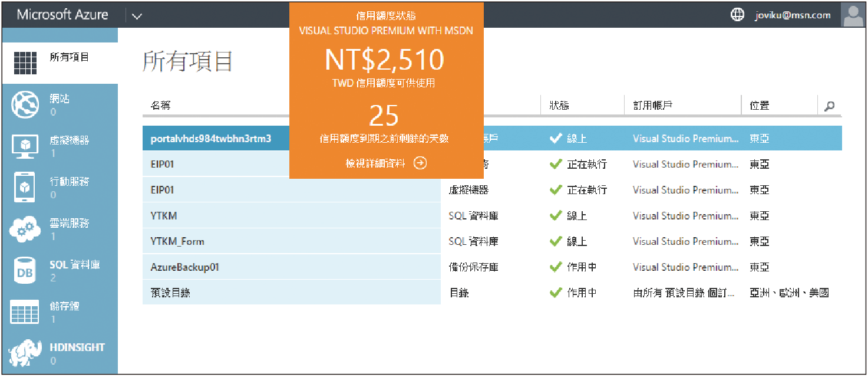Select the HDINSIGHT sidebar label

(x=77, y=348)
